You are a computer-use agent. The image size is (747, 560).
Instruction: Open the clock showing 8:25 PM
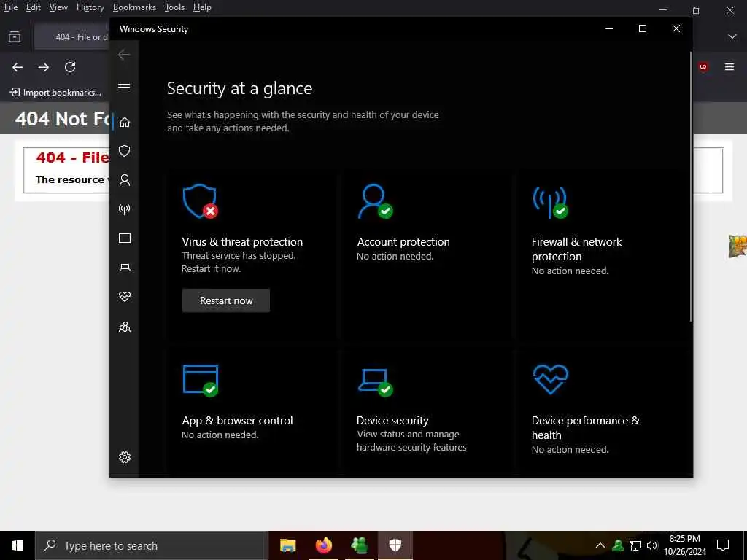[x=685, y=545]
